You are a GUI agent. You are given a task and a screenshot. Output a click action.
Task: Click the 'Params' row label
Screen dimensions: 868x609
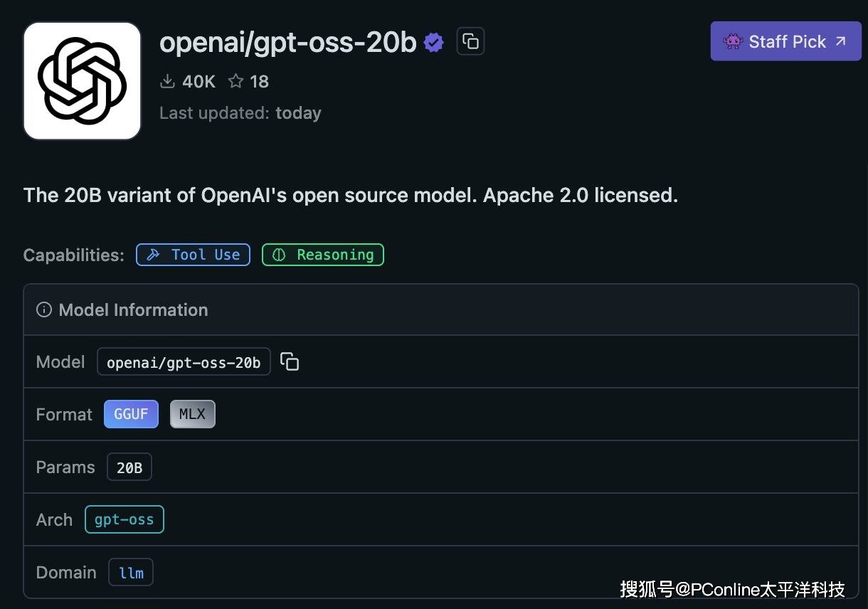pyautogui.click(x=65, y=467)
